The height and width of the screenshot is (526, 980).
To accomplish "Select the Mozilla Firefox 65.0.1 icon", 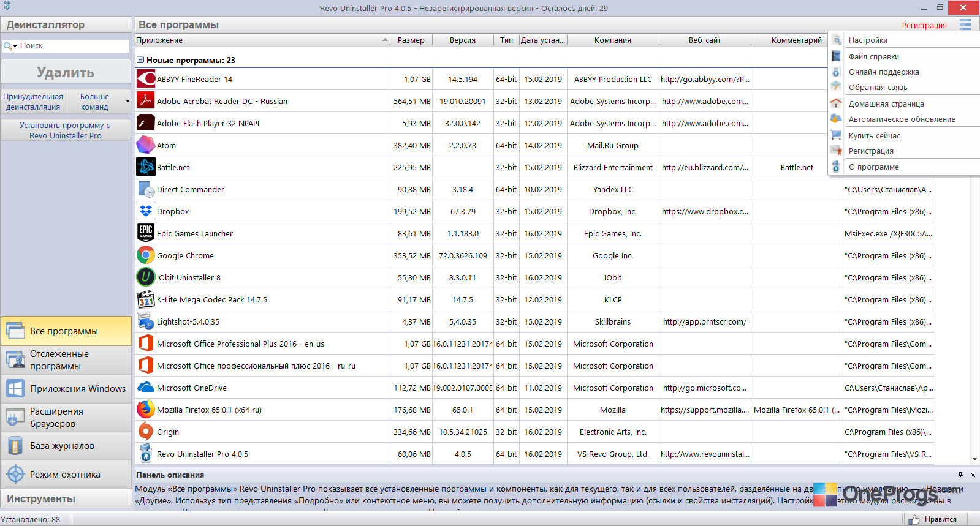I will coord(146,410).
